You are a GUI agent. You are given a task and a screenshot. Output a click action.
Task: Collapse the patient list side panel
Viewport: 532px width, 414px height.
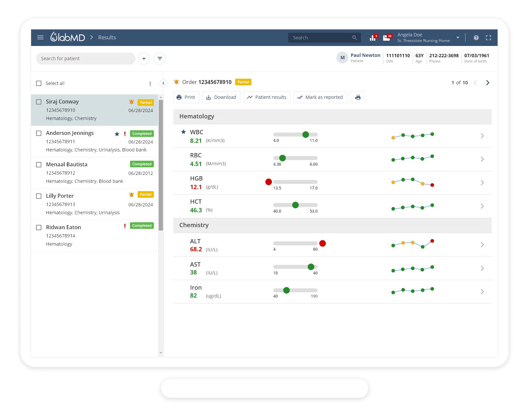click(x=163, y=83)
